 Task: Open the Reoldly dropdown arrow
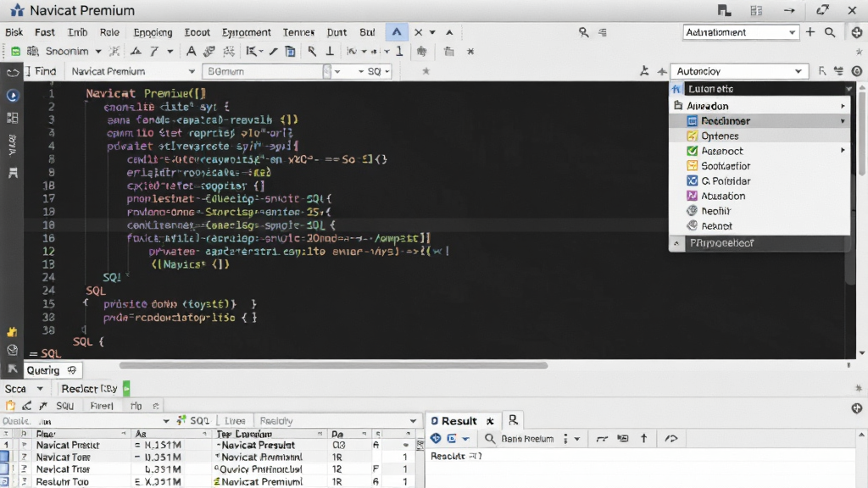(413, 421)
